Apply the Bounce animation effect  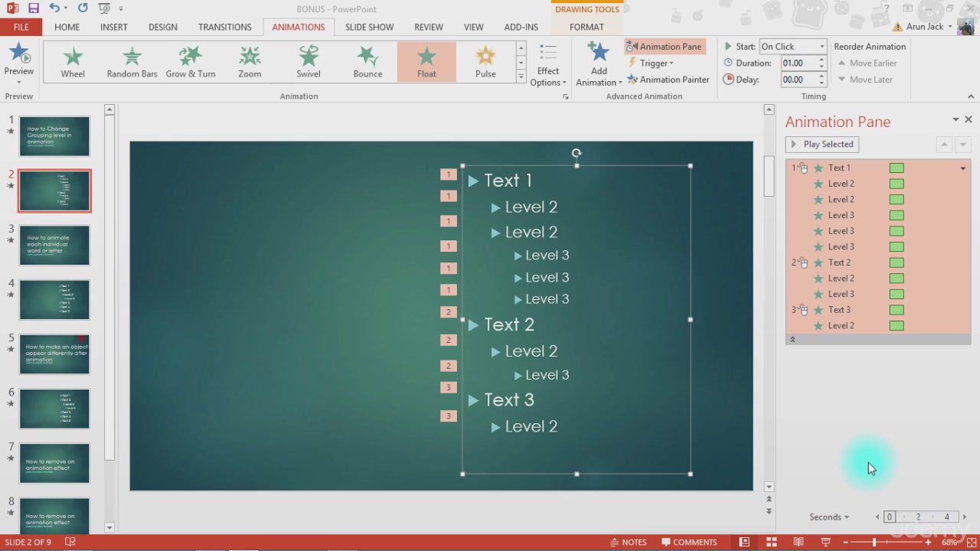pyautogui.click(x=367, y=60)
